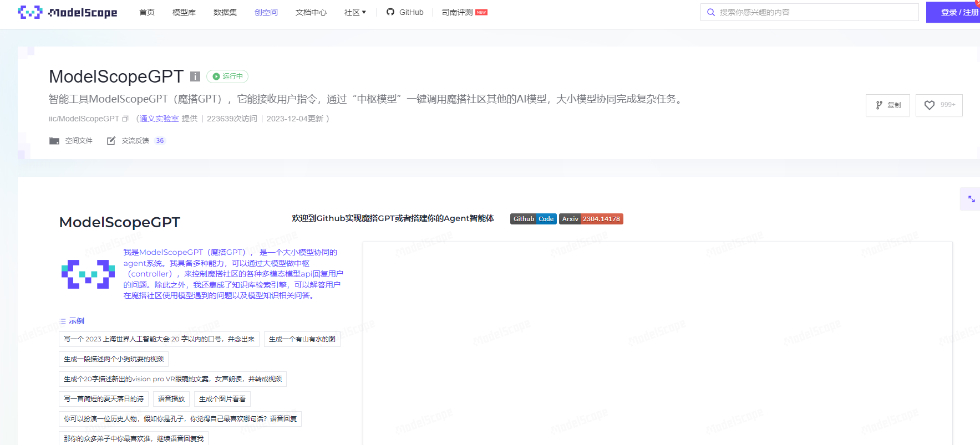This screenshot has height=445, width=980.
Task: Focus the 搜索你感兴趣的内容 search field
Action: pyautogui.click(x=810, y=12)
